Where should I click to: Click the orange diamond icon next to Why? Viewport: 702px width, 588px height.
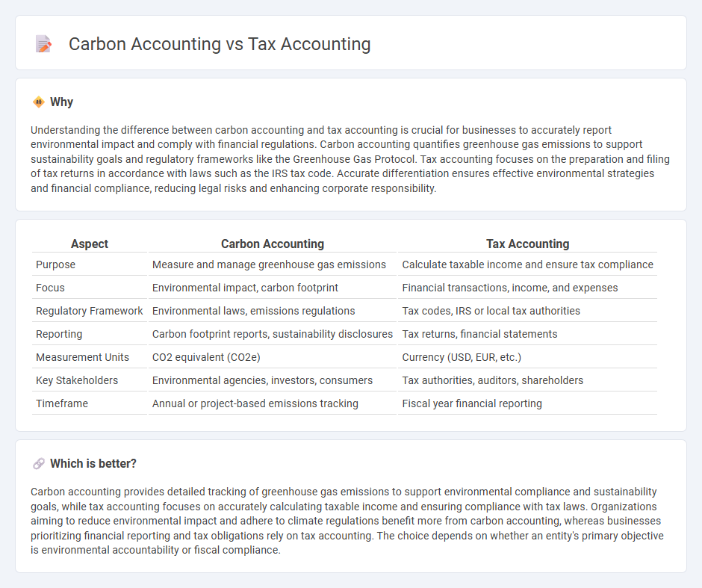click(39, 102)
